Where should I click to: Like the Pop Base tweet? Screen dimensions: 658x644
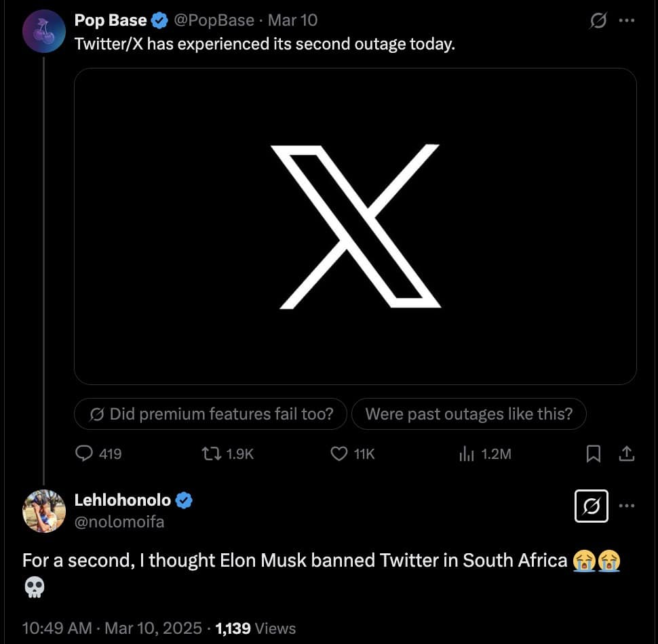click(x=338, y=454)
